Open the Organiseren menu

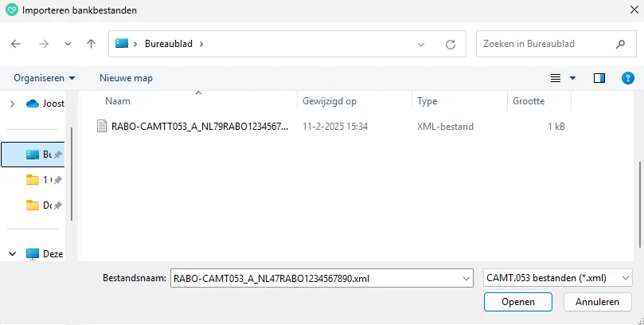(x=44, y=78)
